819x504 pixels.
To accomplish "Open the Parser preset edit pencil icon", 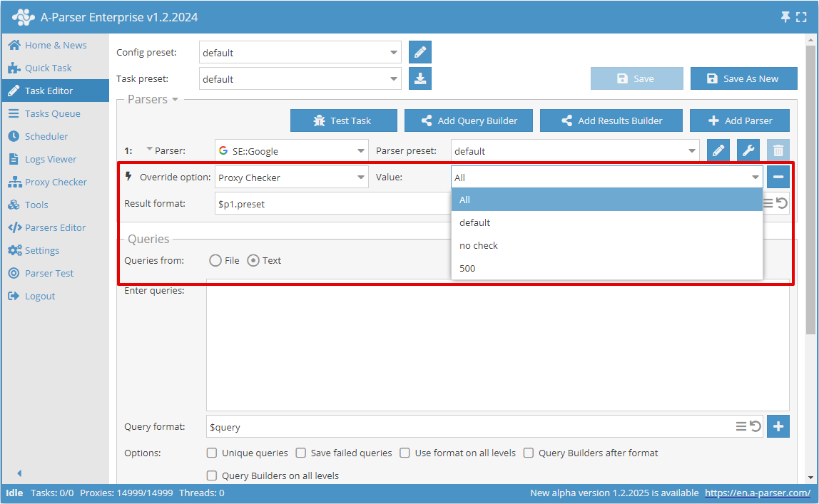I will tap(718, 150).
